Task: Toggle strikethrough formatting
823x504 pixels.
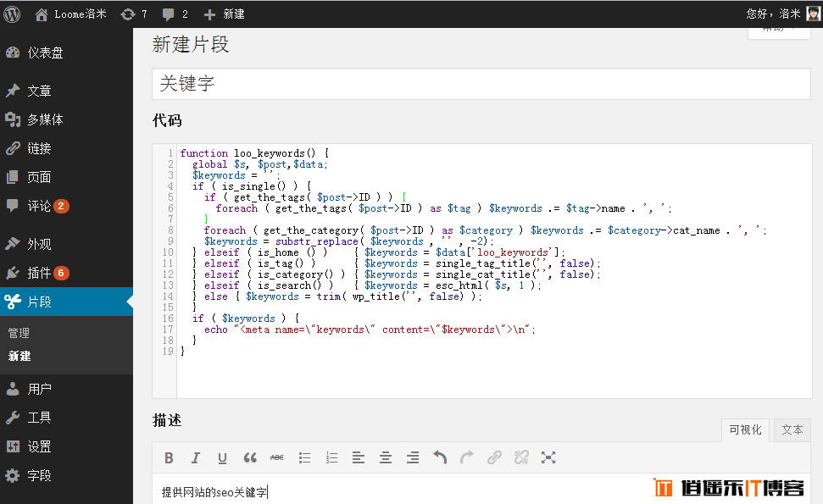Action: (277, 458)
